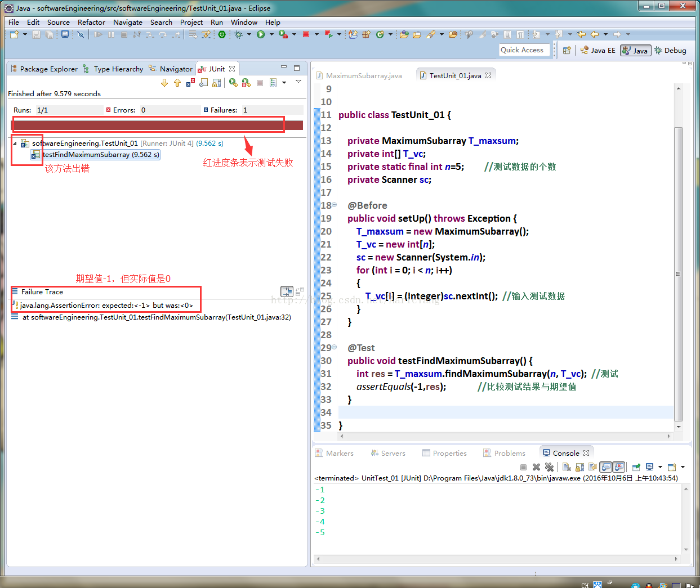Open the Debug launch dropdown arrow

point(249,34)
